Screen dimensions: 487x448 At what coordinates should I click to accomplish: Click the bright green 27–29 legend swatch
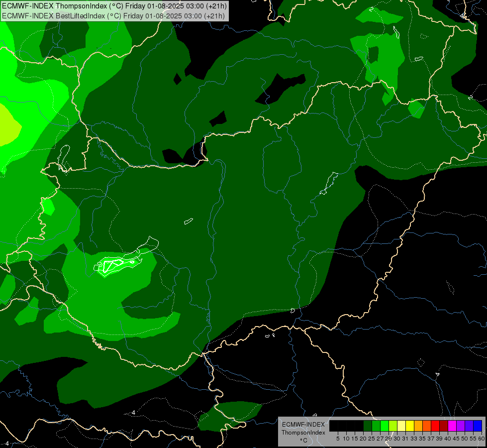click(x=385, y=426)
